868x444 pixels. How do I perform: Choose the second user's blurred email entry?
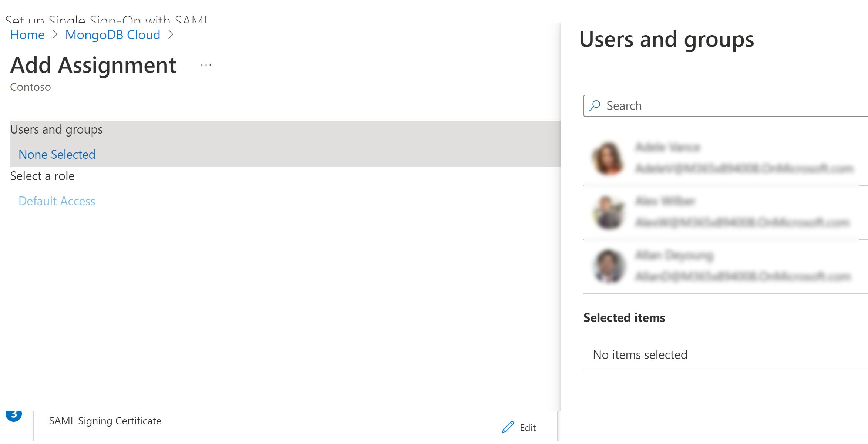point(742,222)
